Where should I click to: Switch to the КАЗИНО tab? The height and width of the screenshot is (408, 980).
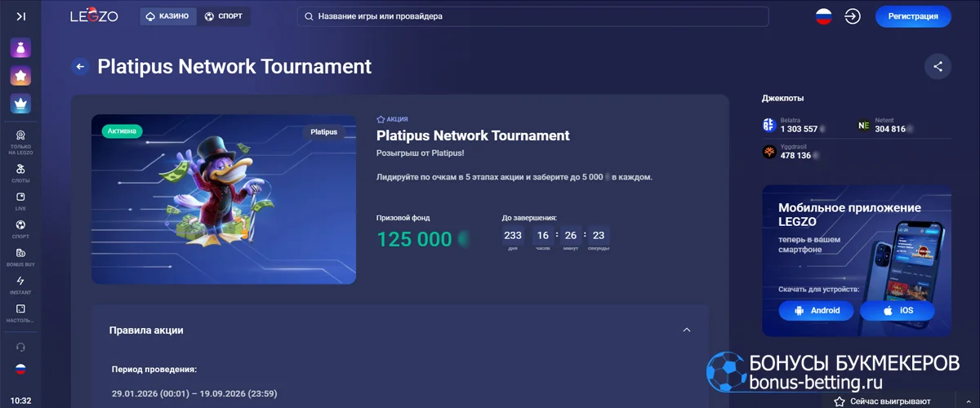[167, 16]
